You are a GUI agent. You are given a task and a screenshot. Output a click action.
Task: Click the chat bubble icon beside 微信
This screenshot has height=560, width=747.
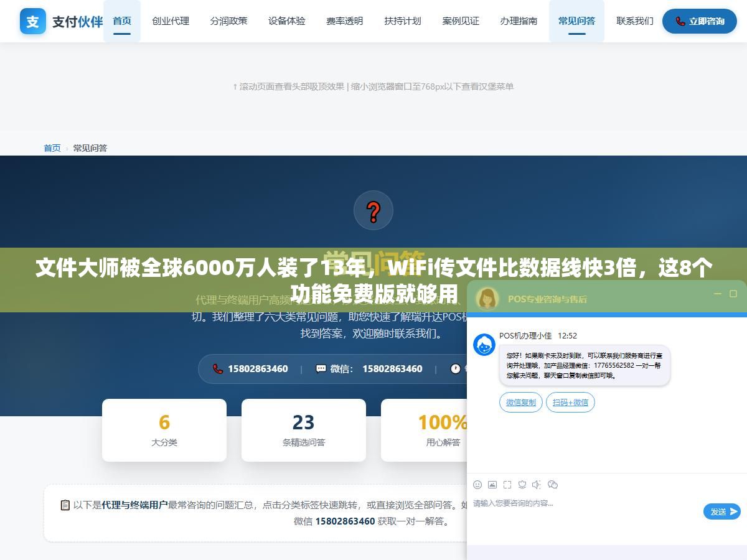[x=321, y=369]
